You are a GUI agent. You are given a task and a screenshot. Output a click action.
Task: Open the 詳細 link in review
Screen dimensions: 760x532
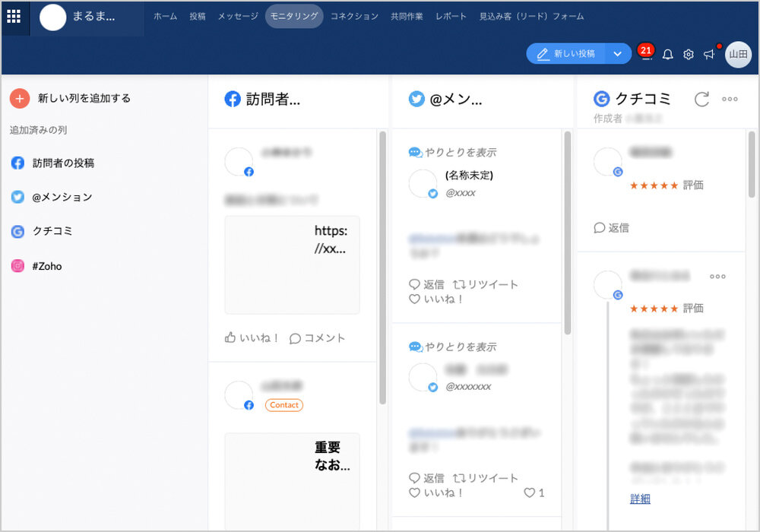pyautogui.click(x=640, y=499)
